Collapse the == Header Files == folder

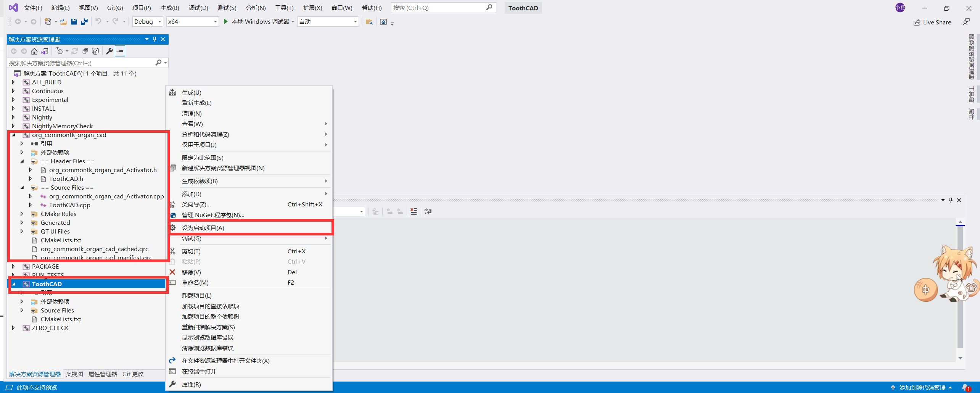click(x=22, y=161)
